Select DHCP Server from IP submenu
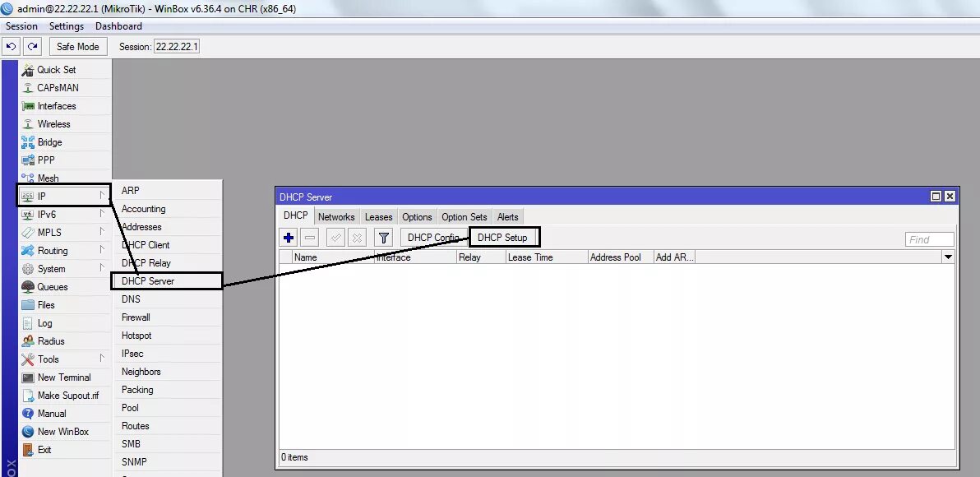This screenshot has width=980, height=477. tap(166, 281)
